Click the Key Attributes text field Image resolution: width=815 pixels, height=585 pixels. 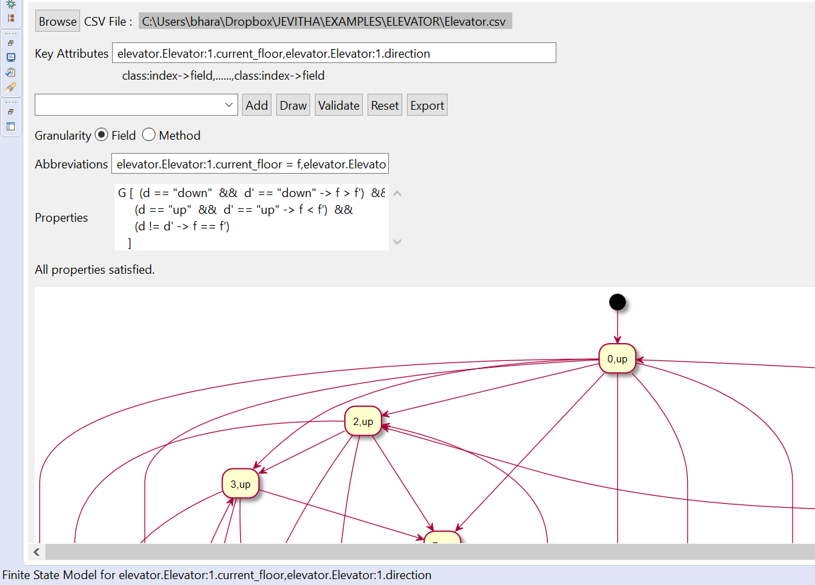coord(333,53)
